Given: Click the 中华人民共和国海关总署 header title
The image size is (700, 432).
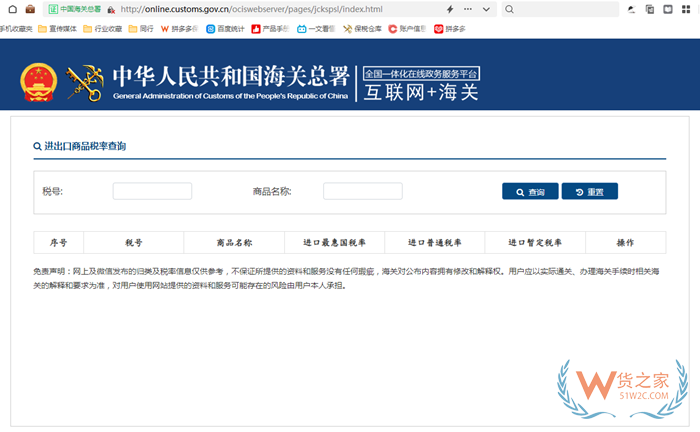Looking at the screenshot, I should point(230,76).
